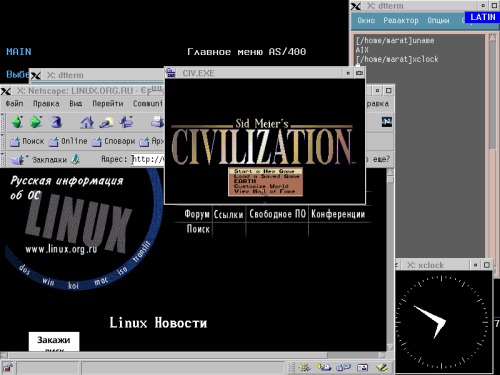Open the Редактор menu in dtterm

click(x=401, y=21)
